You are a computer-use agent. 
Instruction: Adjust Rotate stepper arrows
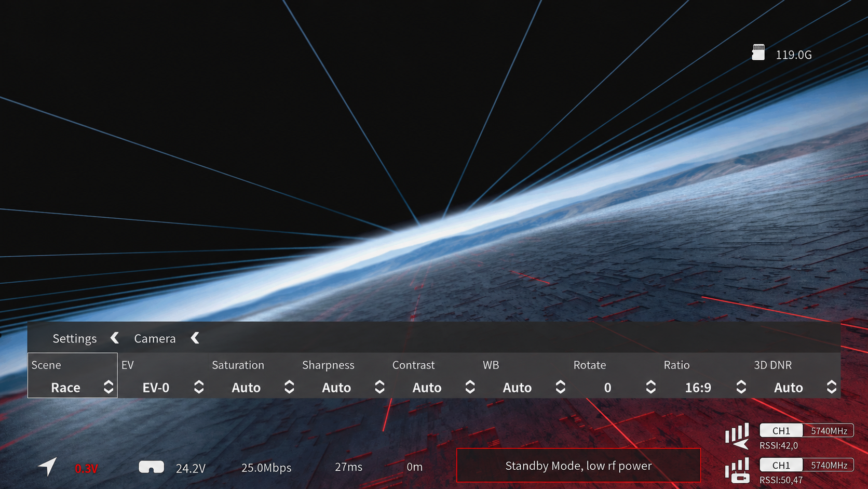tap(650, 387)
